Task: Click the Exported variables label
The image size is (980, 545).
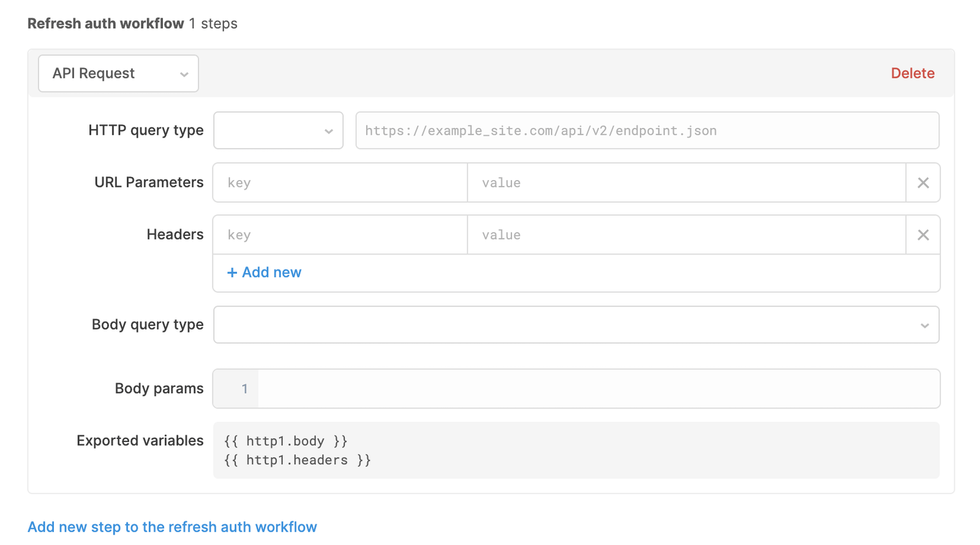Action: pos(140,441)
